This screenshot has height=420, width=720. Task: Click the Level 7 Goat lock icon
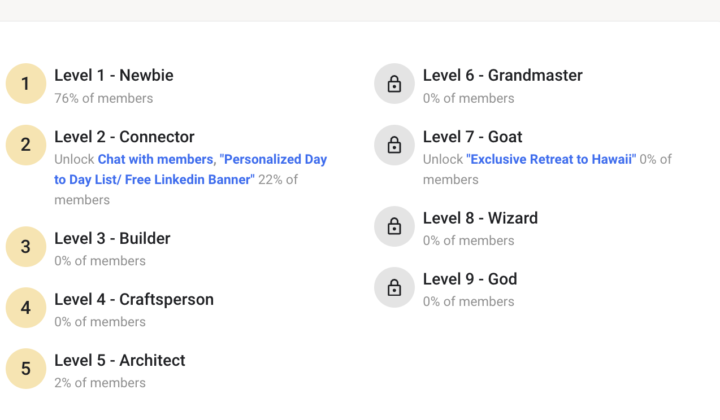tap(394, 145)
